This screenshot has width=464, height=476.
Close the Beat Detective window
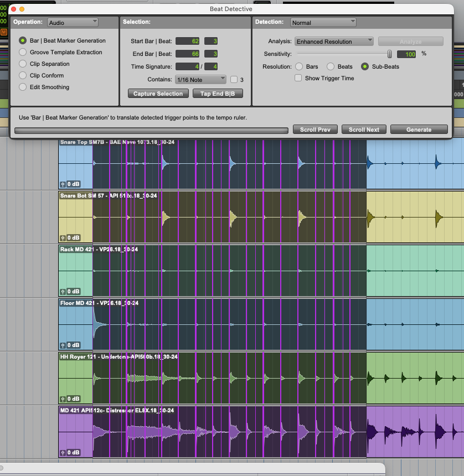[x=14, y=9]
